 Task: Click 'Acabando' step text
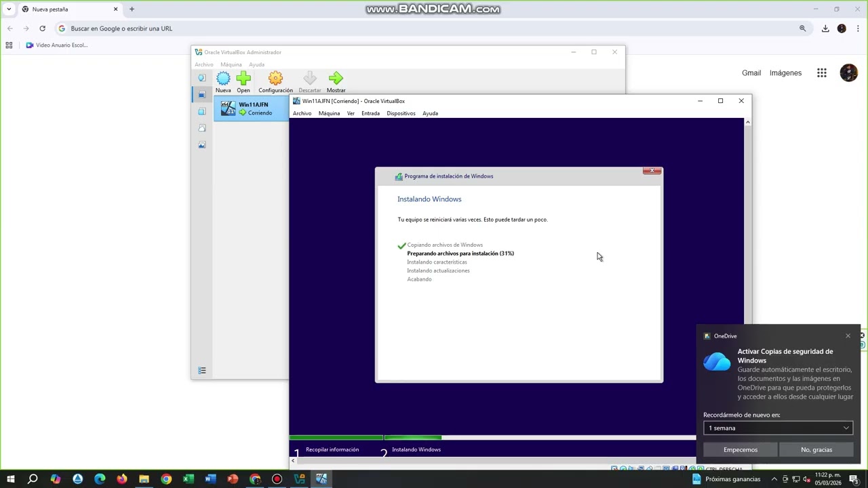point(419,279)
